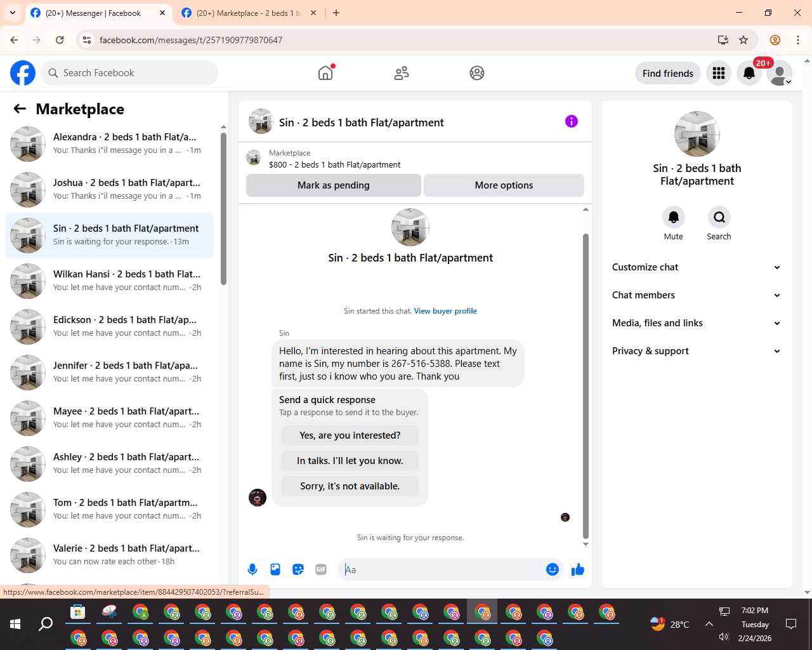
Task: Open View buyer profile link
Action: coord(445,311)
